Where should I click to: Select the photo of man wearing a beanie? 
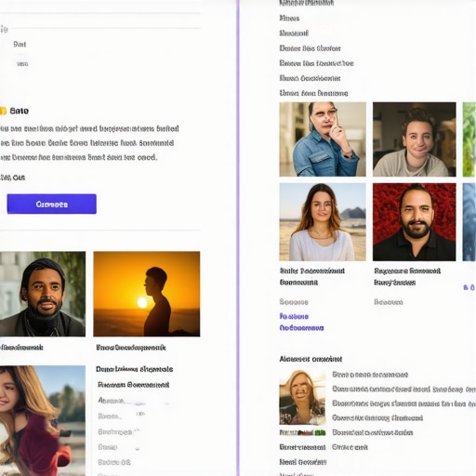(43, 294)
